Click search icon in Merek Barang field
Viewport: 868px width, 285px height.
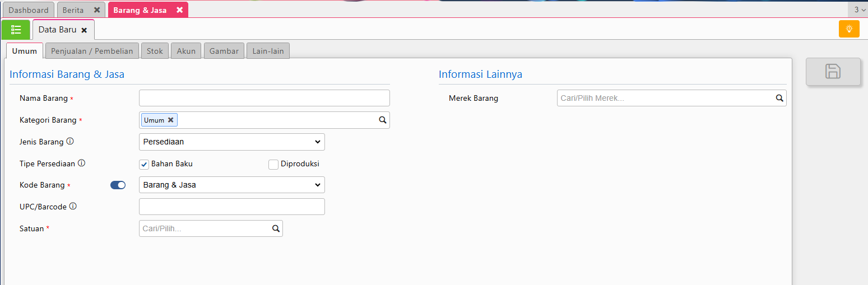point(779,98)
